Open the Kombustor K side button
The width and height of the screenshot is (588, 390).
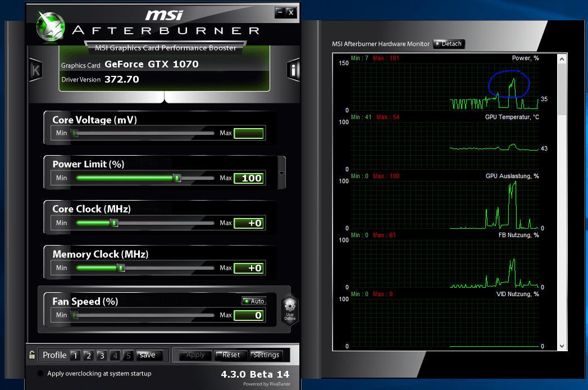point(35,70)
